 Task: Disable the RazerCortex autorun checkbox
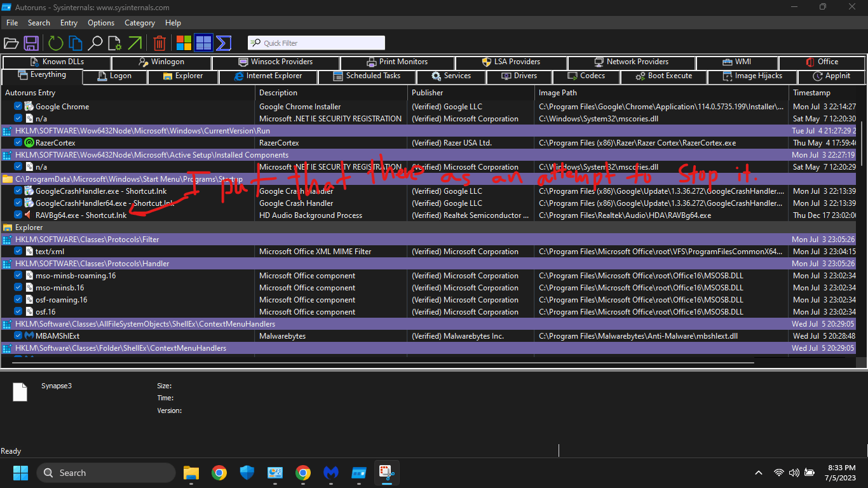click(x=18, y=143)
